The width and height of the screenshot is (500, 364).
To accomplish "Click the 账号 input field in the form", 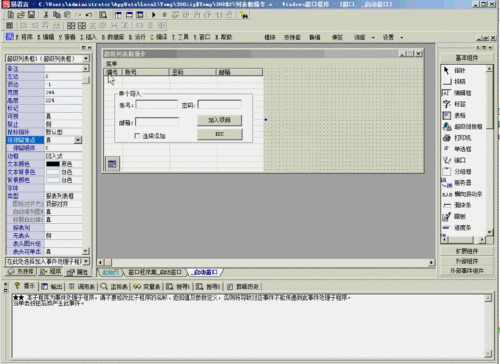I will click(156, 105).
